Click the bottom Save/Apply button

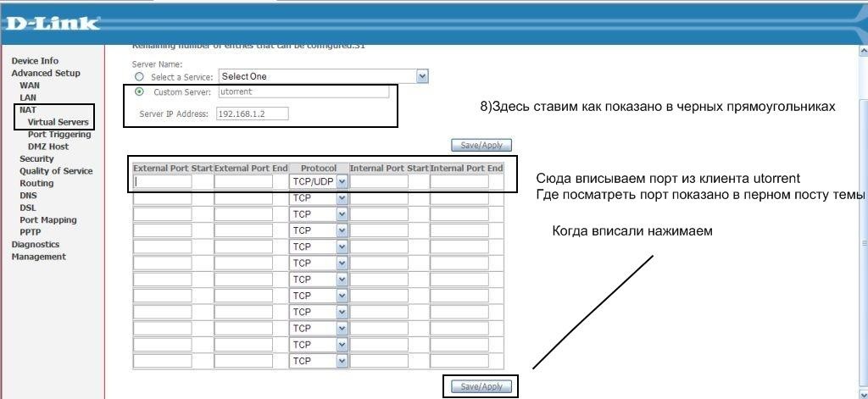click(x=481, y=386)
